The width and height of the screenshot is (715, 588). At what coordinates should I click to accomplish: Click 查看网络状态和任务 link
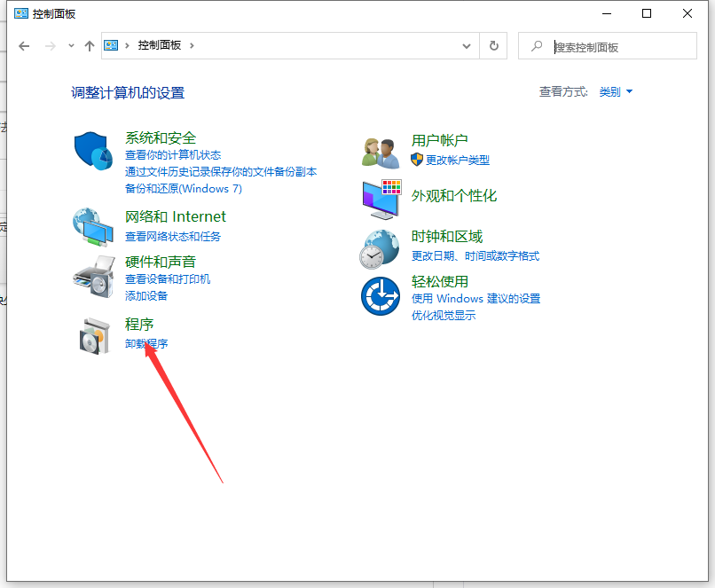[173, 237]
